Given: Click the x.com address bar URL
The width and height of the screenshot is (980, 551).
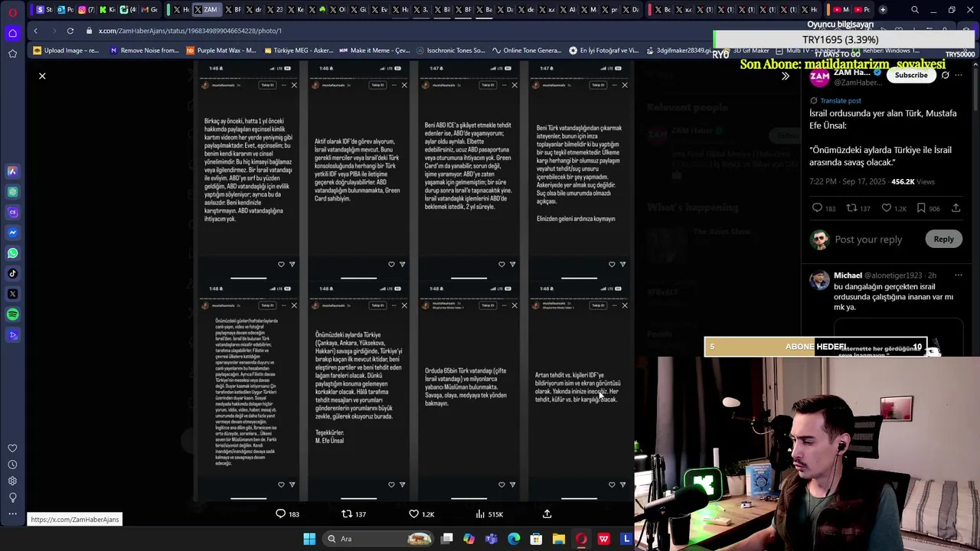Looking at the screenshot, I should click(190, 31).
